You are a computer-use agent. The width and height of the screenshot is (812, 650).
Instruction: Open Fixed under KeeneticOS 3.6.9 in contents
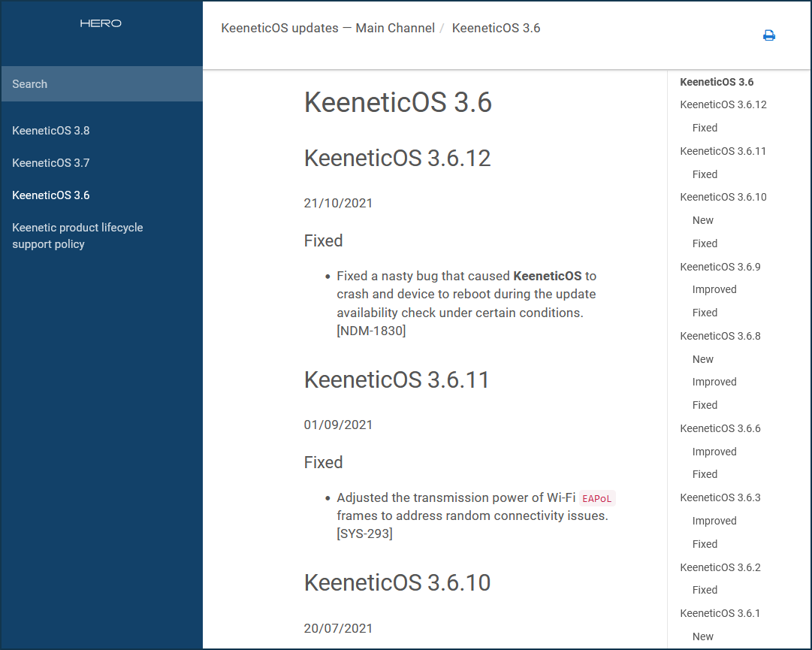pos(705,313)
